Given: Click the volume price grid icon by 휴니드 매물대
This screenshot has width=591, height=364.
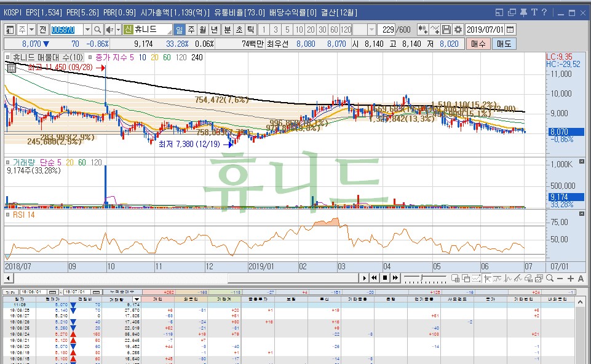Looking at the screenshot, I should click(x=11, y=68).
